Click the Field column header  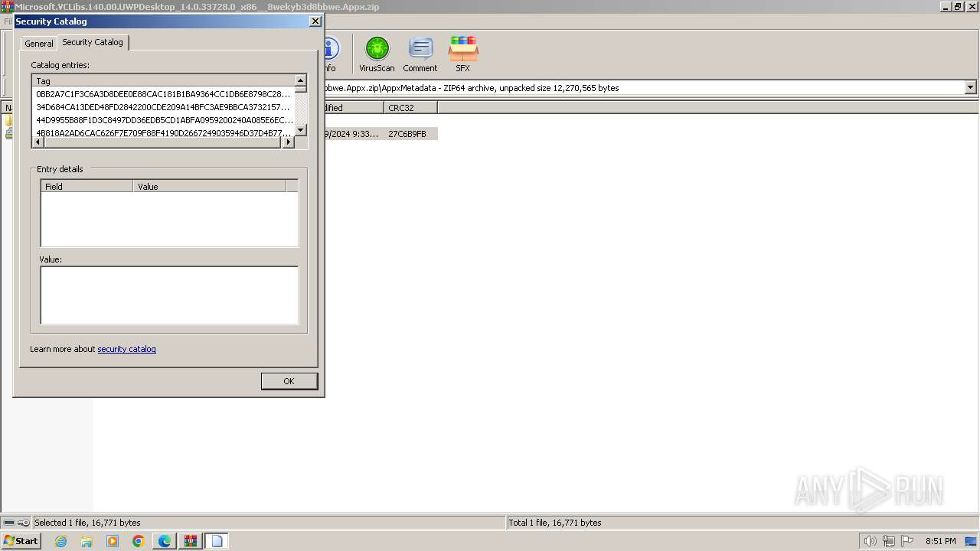(87, 186)
